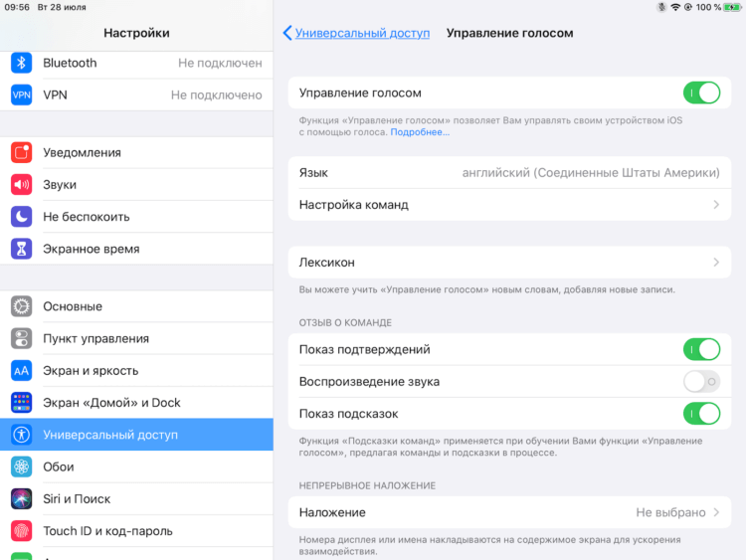Disable the Управление голосом switch
Viewport: 746px width, 560px height.
(x=701, y=93)
